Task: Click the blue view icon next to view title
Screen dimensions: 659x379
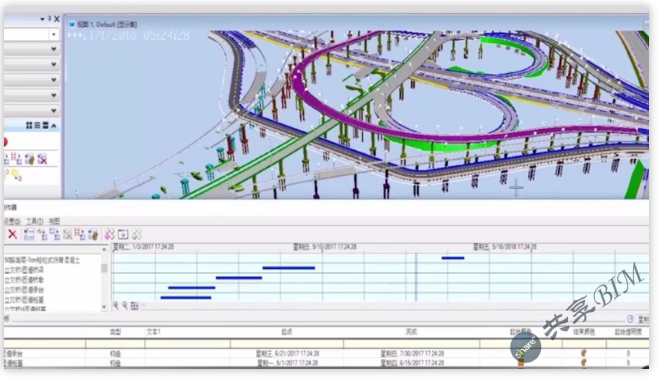Action: [72, 24]
